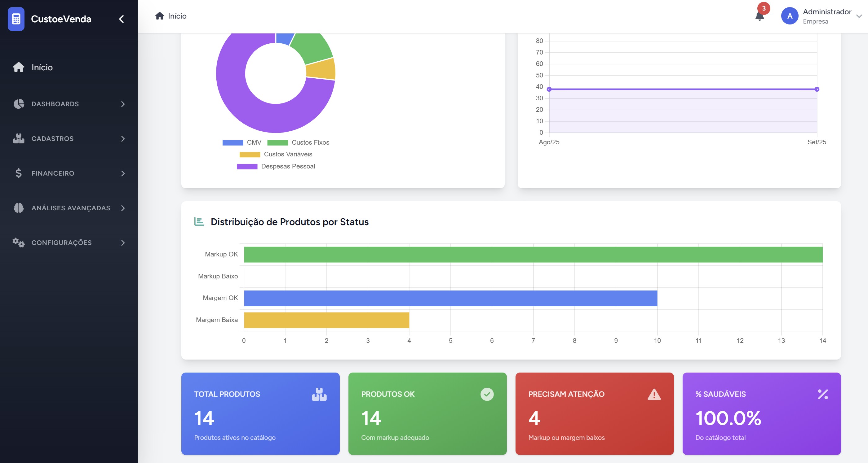Click the Precisam Atenção warning card

click(594, 414)
